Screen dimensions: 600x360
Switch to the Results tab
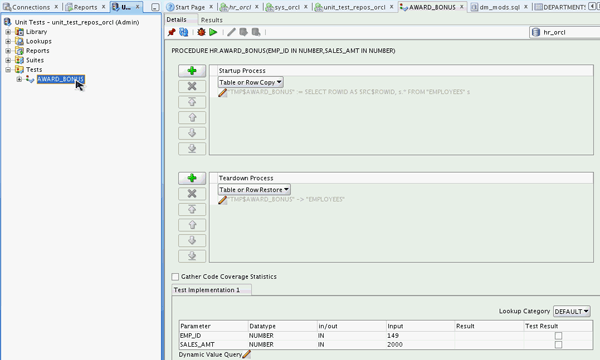(x=212, y=20)
